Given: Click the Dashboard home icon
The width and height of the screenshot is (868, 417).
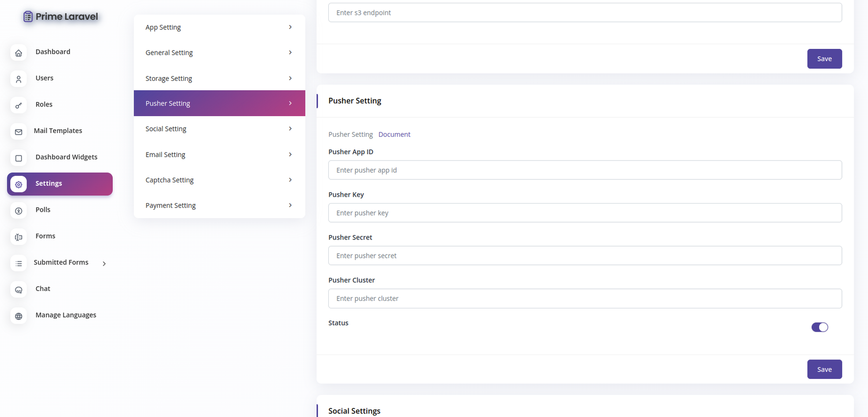Looking at the screenshot, I should (x=18, y=53).
